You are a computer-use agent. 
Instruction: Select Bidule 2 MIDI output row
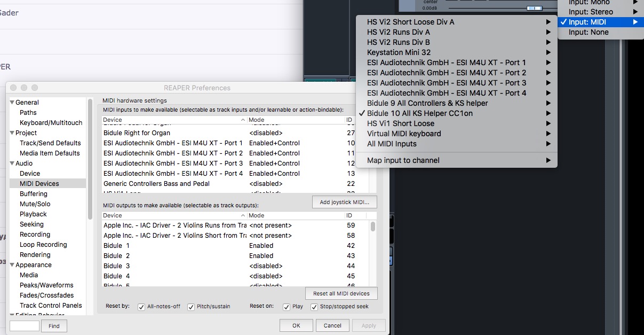235,256
